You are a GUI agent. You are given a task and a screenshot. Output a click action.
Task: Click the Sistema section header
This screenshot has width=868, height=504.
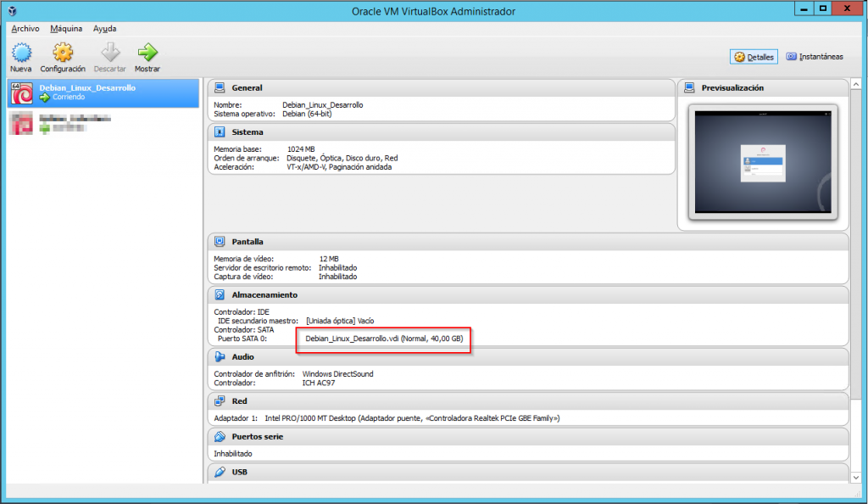(x=441, y=132)
